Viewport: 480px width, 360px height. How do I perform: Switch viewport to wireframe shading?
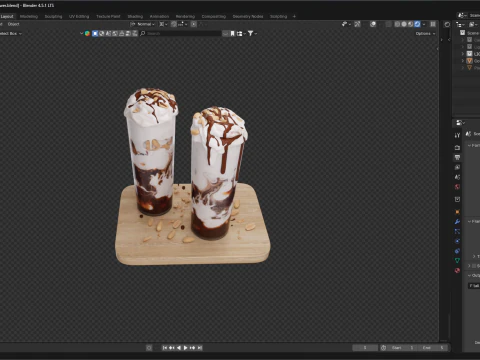tap(397, 24)
